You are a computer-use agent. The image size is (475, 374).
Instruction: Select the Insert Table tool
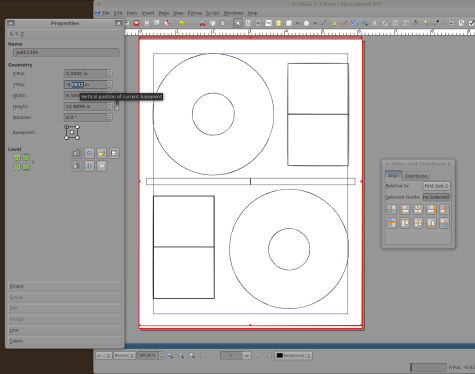click(x=278, y=23)
